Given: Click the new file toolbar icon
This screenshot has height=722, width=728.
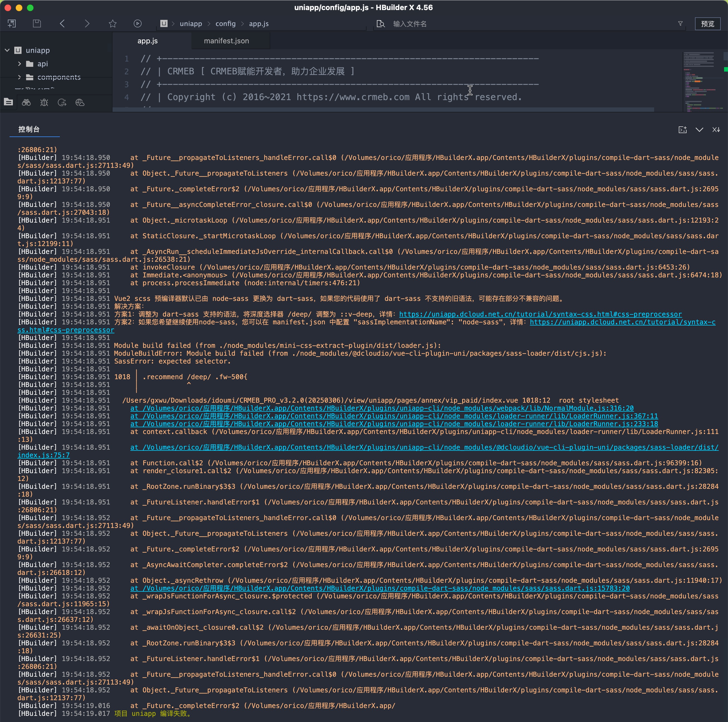Looking at the screenshot, I should [x=12, y=23].
